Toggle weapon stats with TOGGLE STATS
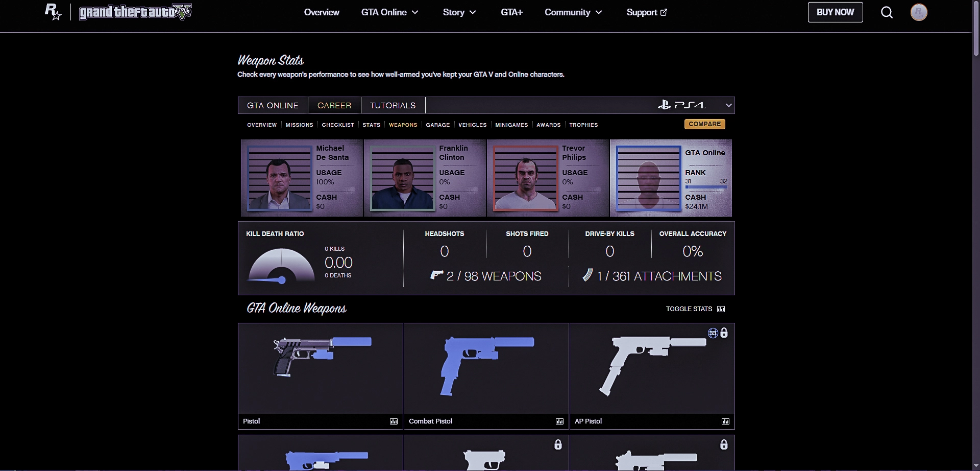980x471 pixels. tap(695, 309)
